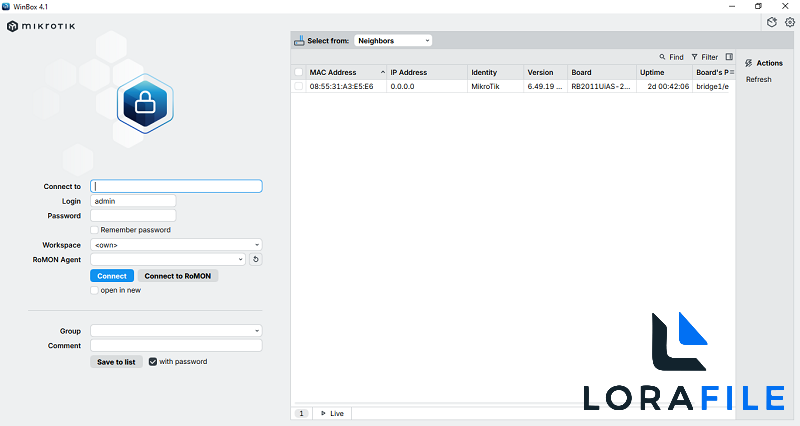Open Select from Neighbors dropdown
Viewport: 800px width, 426px height.
393,41
